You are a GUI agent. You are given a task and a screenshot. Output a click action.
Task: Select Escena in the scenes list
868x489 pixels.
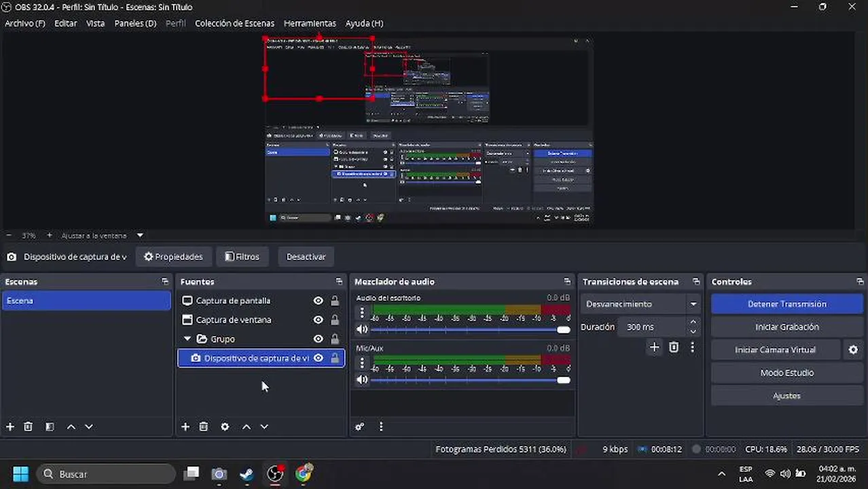86,301
